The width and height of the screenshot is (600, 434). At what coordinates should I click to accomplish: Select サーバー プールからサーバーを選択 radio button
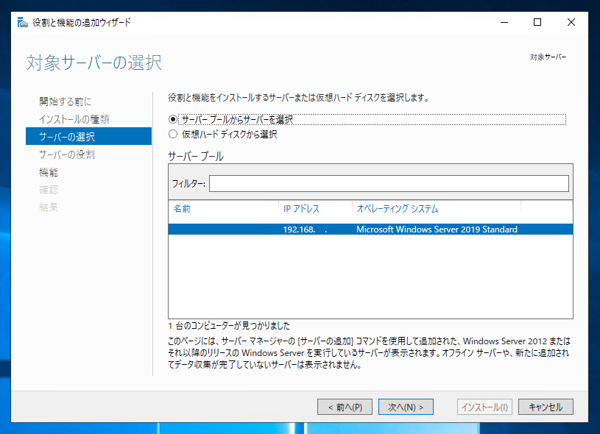(x=173, y=120)
